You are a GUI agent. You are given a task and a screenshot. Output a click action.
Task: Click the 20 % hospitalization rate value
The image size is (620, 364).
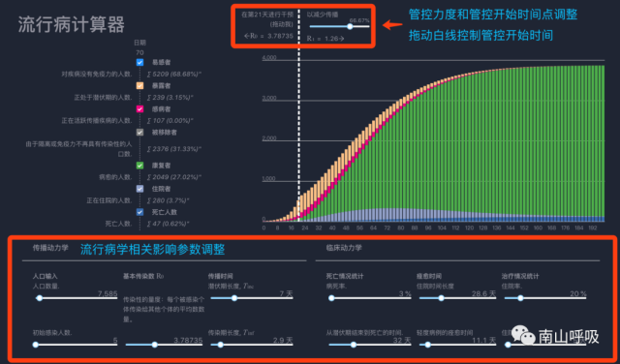point(578,293)
